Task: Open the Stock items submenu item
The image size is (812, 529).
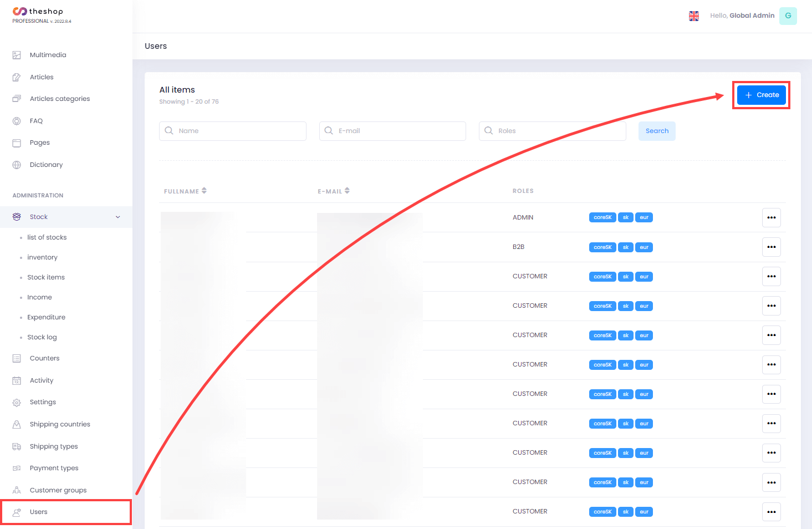Action: (46, 277)
